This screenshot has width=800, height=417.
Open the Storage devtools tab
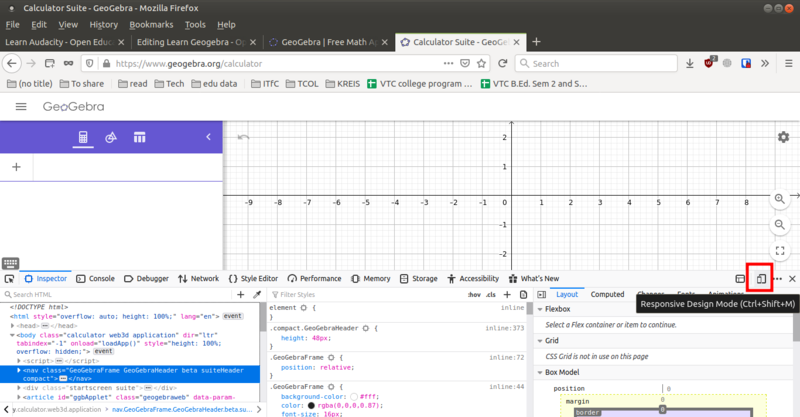[419, 279]
